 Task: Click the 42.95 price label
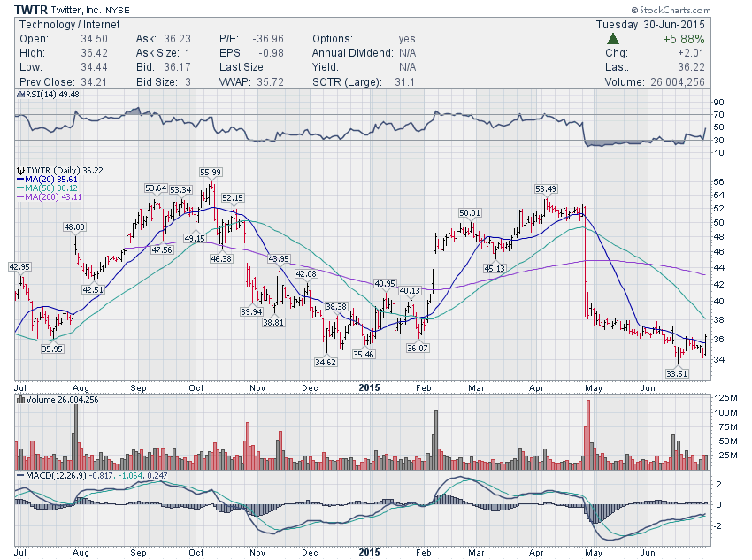coord(19,266)
